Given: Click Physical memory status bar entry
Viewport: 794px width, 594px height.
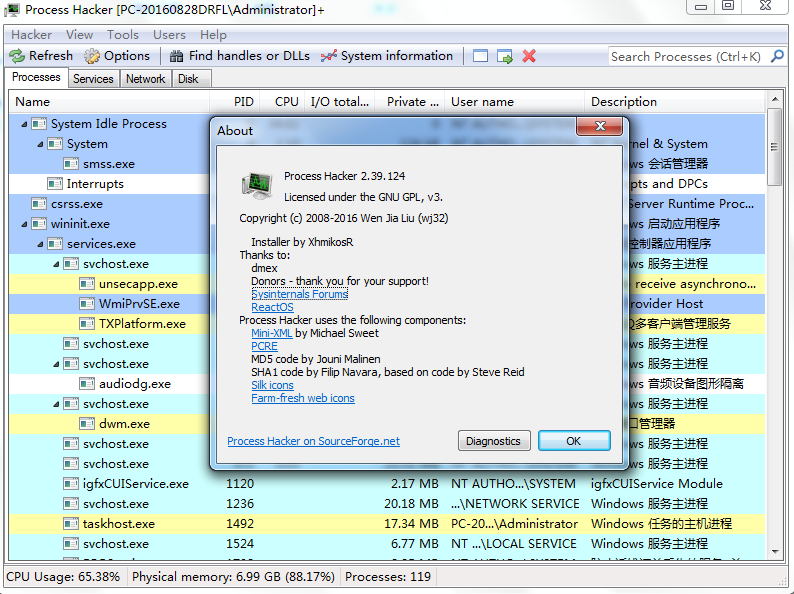Looking at the screenshot, I should 233,577.
